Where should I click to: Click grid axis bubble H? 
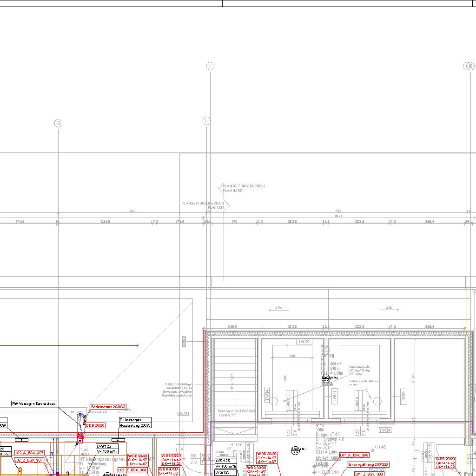(207, 121)
